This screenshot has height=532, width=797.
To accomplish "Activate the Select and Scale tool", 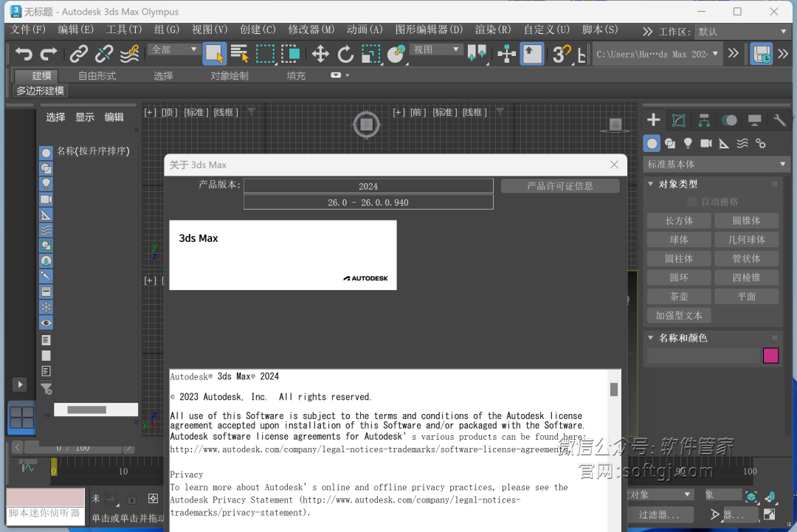I will (x=371, y=53).
